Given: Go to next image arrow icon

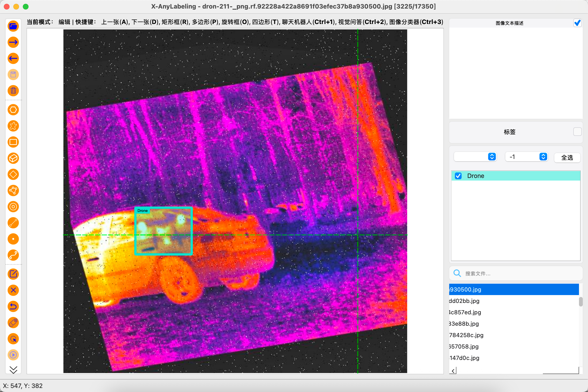Looking at the screenshot, I should click(13, 42).
